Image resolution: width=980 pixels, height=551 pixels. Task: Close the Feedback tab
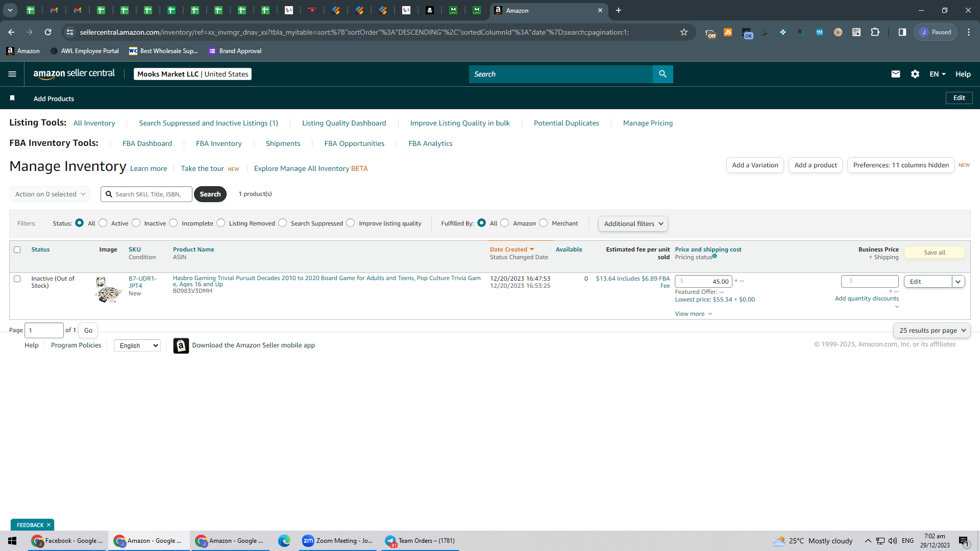49,525
